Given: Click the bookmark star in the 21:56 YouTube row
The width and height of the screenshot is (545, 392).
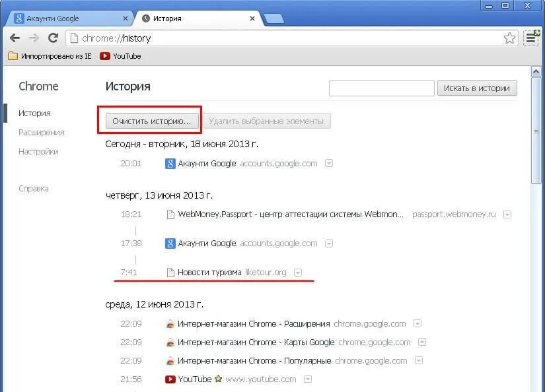Looking at the screenshot, I should (218, 378).
